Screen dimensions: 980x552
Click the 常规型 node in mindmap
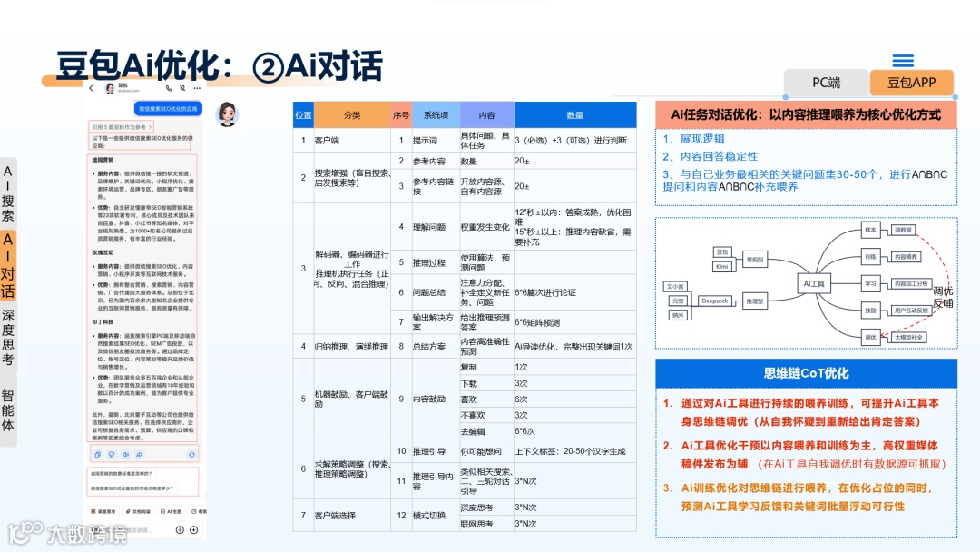click(755, 259)
